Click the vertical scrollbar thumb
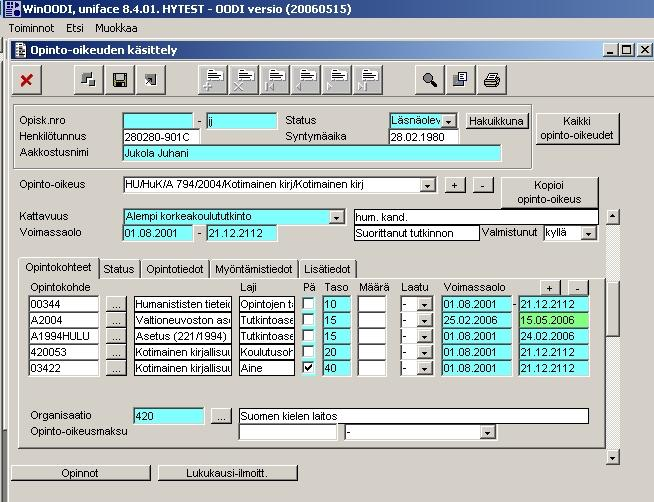The height and width of the screenshot is (502, 654). 612,309
